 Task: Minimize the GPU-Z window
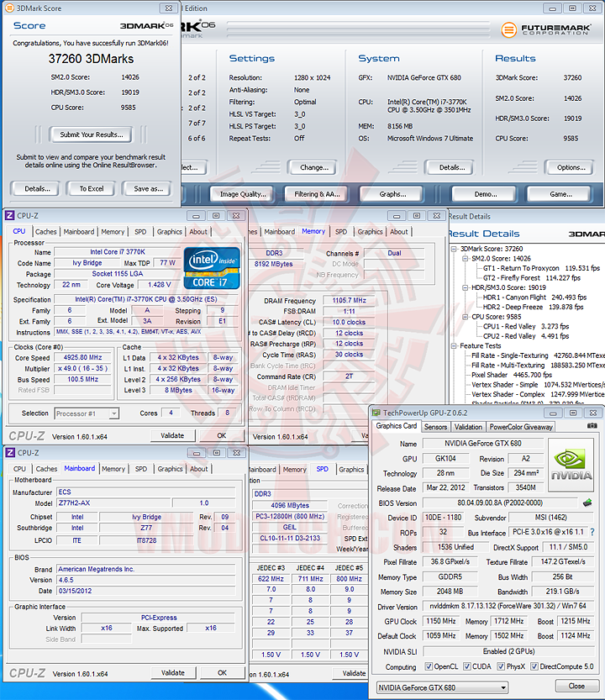click(553, 413)
